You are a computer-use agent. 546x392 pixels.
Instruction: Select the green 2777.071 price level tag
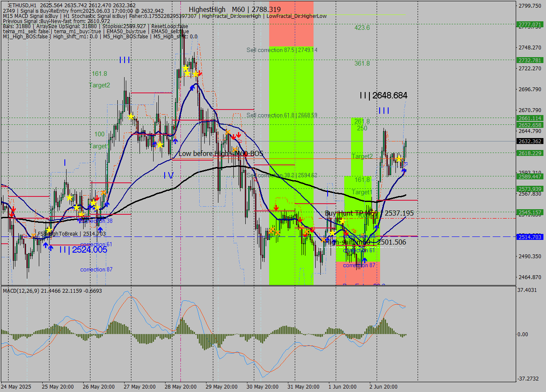pyautogui.click(x=529, y=24)
